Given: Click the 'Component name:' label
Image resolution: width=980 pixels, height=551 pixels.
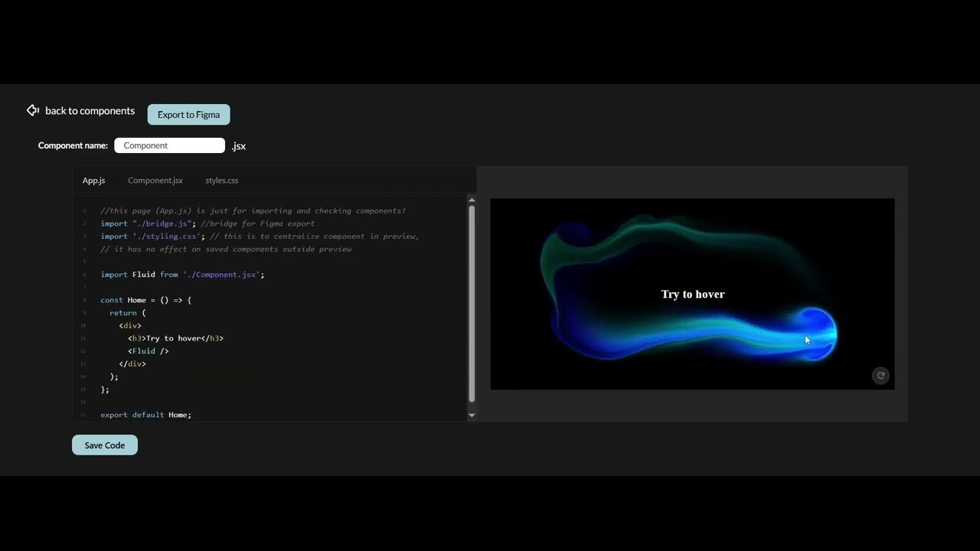Looking at the screenshot, I should [73, 145].
